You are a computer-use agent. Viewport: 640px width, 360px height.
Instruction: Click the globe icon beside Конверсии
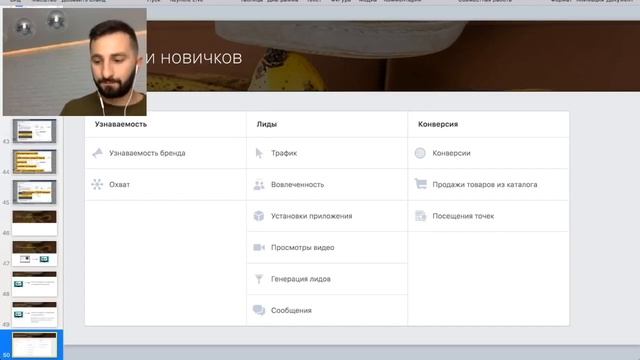click(420, 153)
